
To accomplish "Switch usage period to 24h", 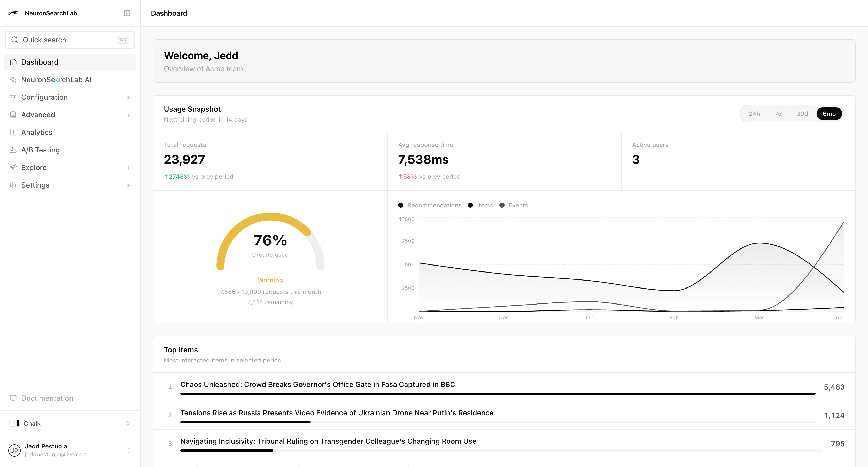I will point(754,114).
